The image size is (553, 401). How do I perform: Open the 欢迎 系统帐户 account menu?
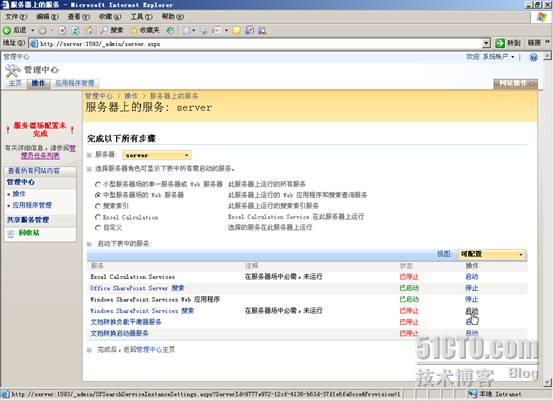[x=490, y=57]
